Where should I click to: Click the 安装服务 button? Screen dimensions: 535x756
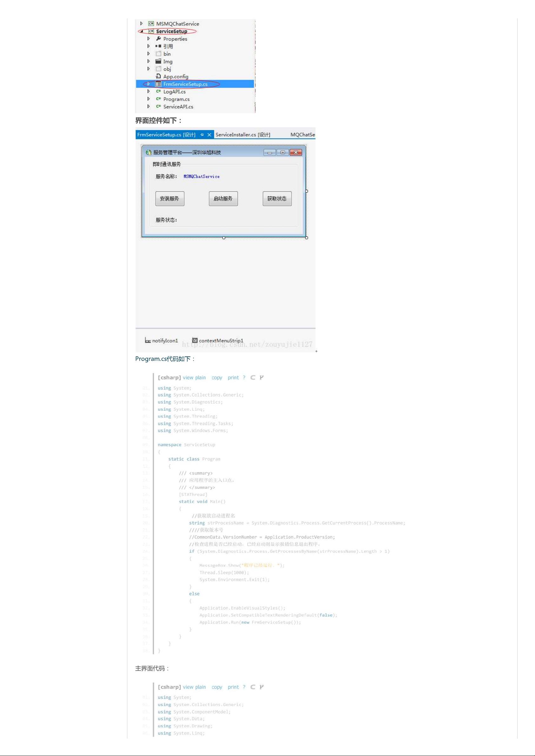[170, 199]
